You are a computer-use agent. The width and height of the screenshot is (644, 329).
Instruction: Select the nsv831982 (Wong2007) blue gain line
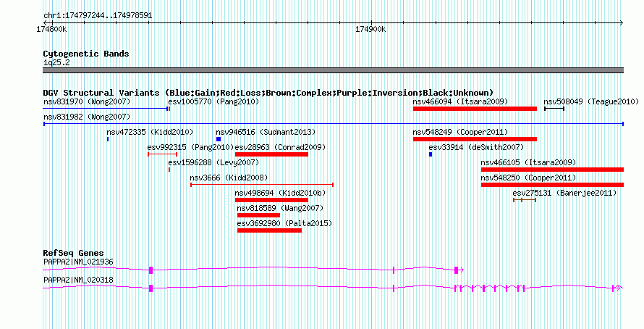(x=334, y=124)
